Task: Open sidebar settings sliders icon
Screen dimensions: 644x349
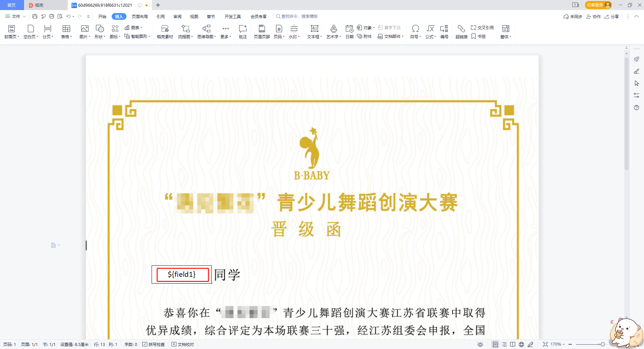Action: click(637, 96)
